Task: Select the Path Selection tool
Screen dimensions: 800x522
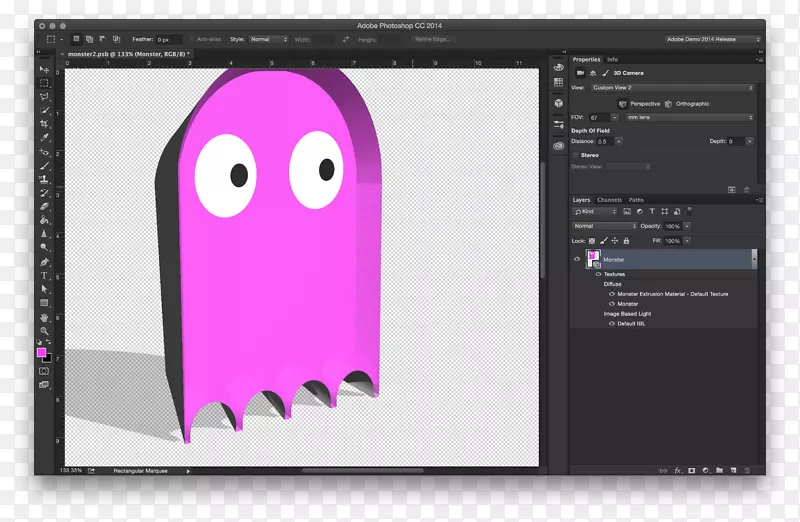Action: click(x=44, y=289)
